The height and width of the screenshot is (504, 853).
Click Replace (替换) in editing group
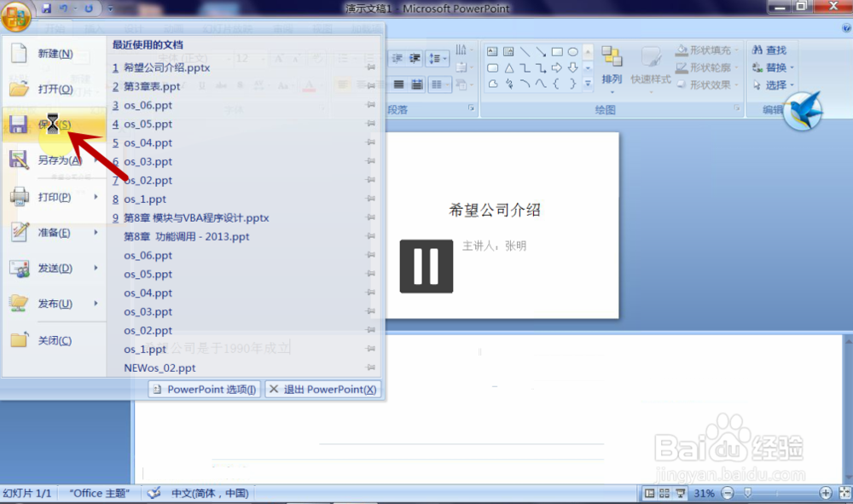pos(773,67)
